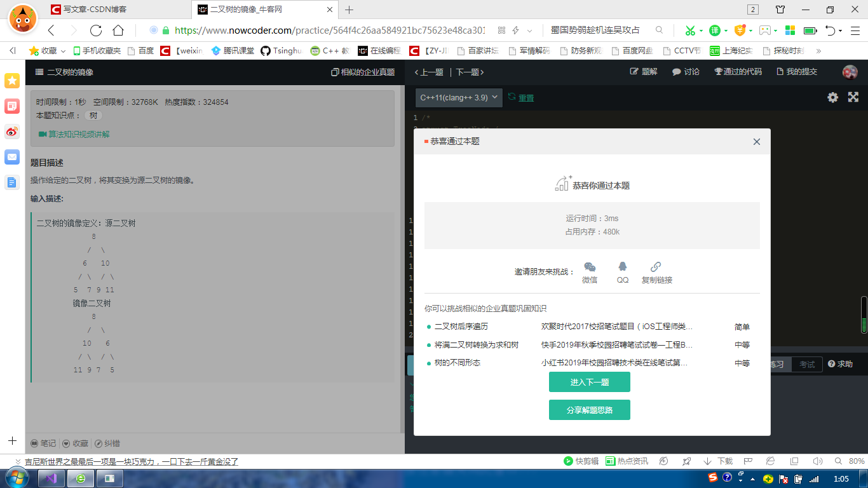Switch to the 考试 tab

806,364
